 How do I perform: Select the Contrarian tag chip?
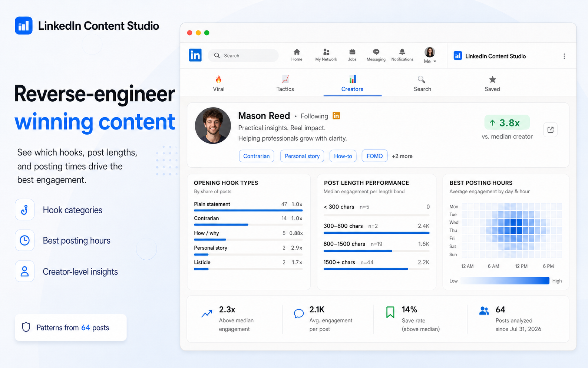tap(257, 156)
